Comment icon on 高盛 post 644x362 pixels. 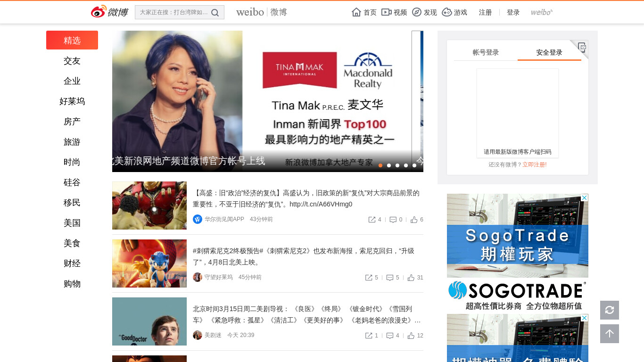click(393, 220)
